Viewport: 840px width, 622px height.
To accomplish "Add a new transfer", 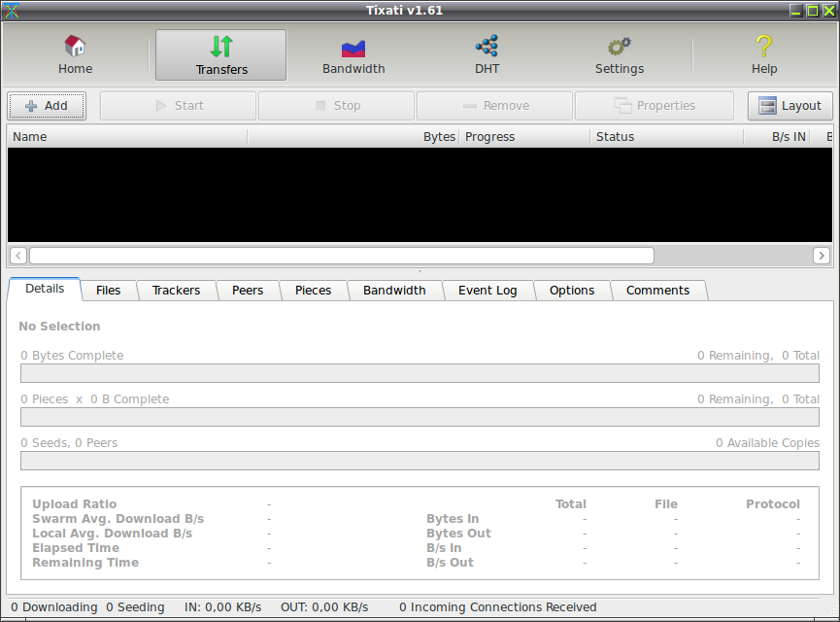I will point(47,106).
